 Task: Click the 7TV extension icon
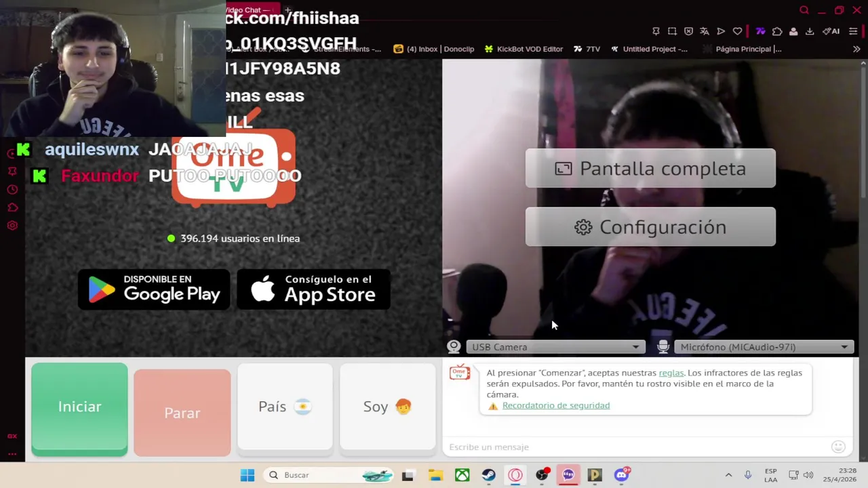761,31
